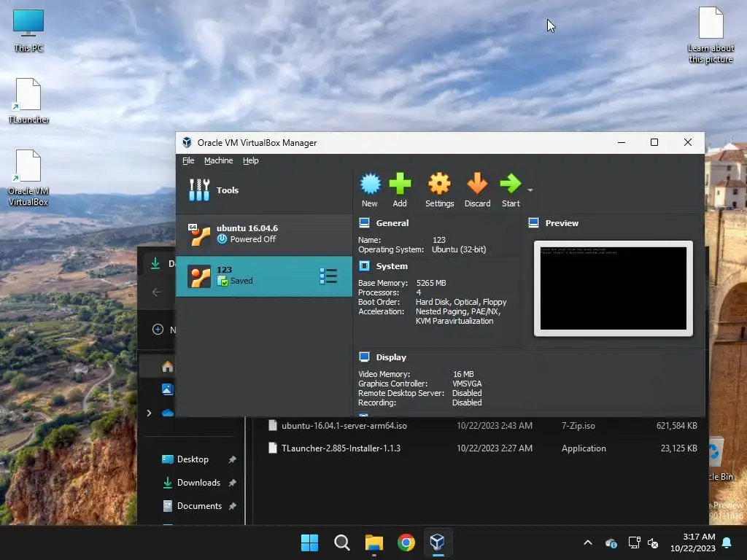Unpin Documents via its pin icon
The image size is (747, 560).
[x=232, y=506]
